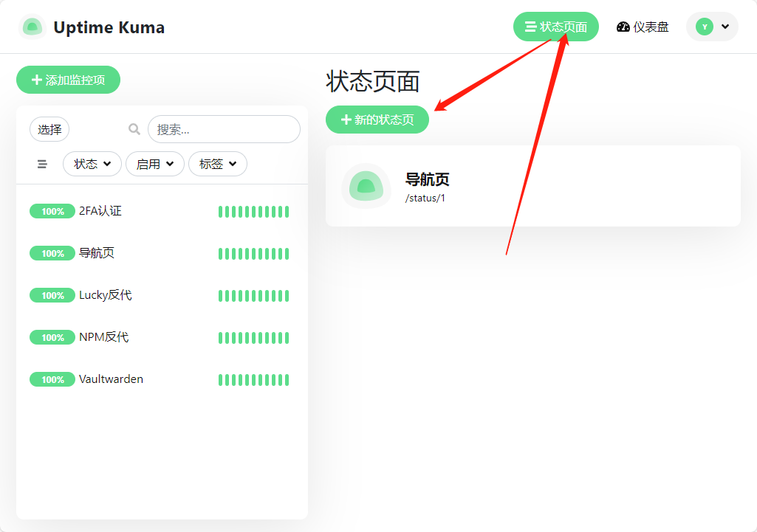
Task: Click the 100% badge for 2FA认证
Action: [x=52, y=211]
